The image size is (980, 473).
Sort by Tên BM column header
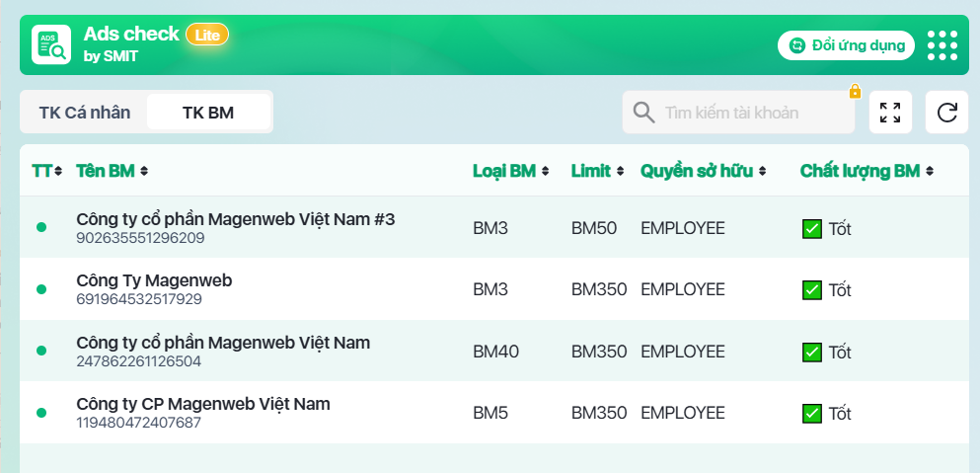click(x=112, y=171)
